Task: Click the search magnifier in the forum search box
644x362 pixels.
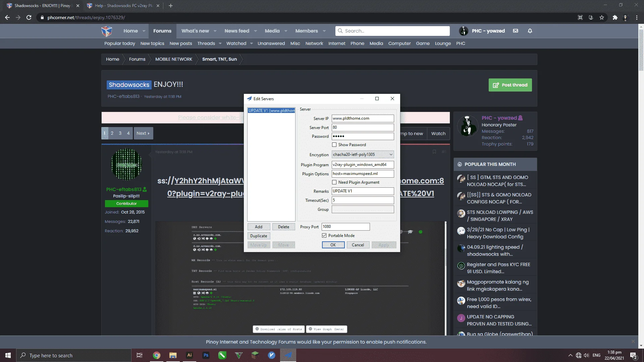Action: [340, 31]
